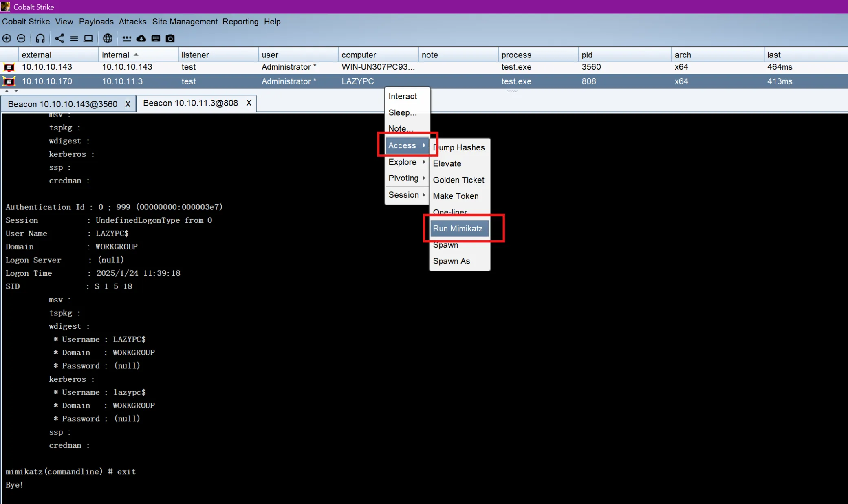
Task: Sort by the arch column header
Action: 718,55
